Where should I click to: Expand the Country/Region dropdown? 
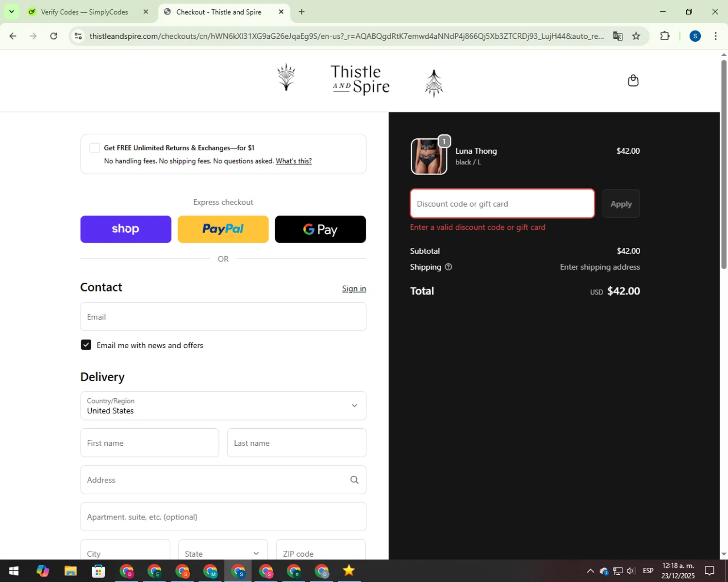pos(223,406)
